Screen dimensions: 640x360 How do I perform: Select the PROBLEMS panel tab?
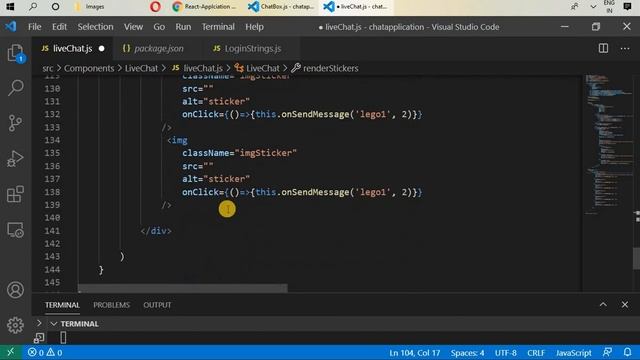click(111, 305)
